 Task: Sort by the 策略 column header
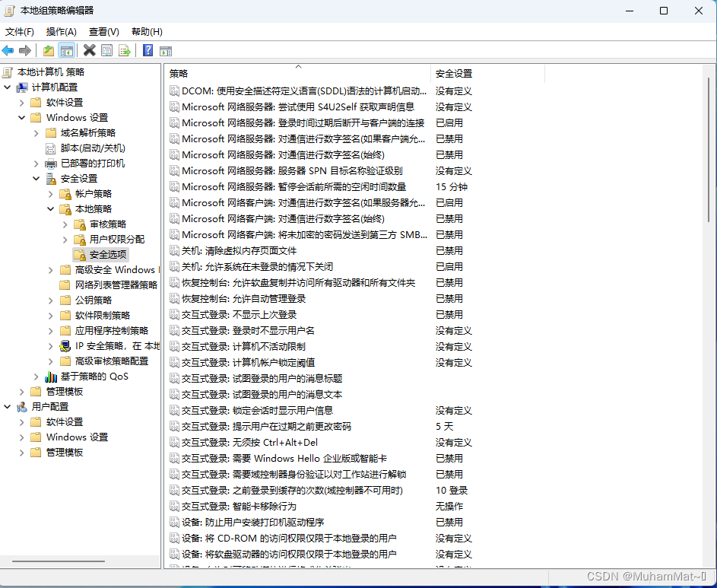(298, 74)
